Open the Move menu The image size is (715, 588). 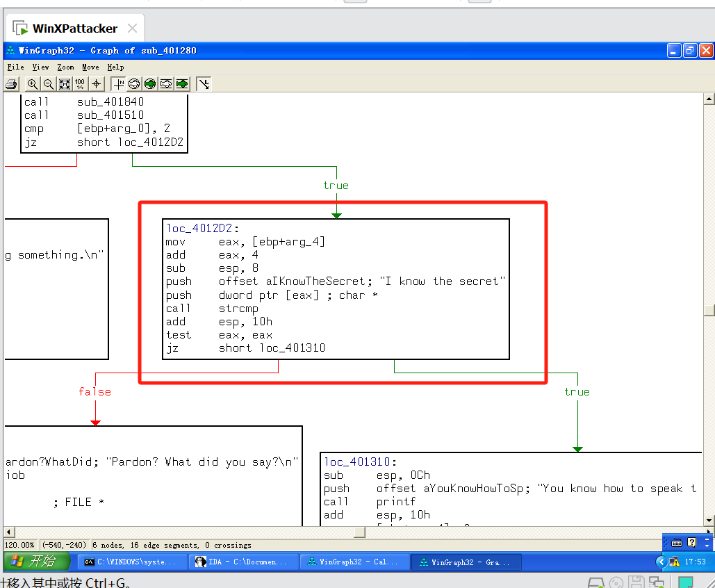(x=90, y=67)
